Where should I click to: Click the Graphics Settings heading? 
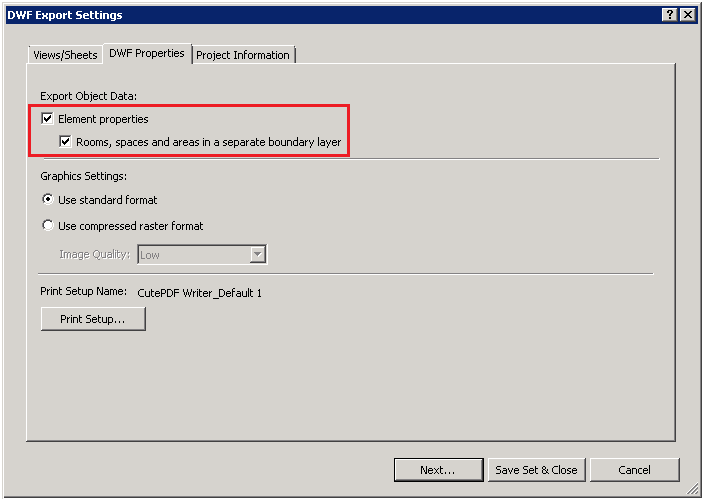(x=84, y=176)
